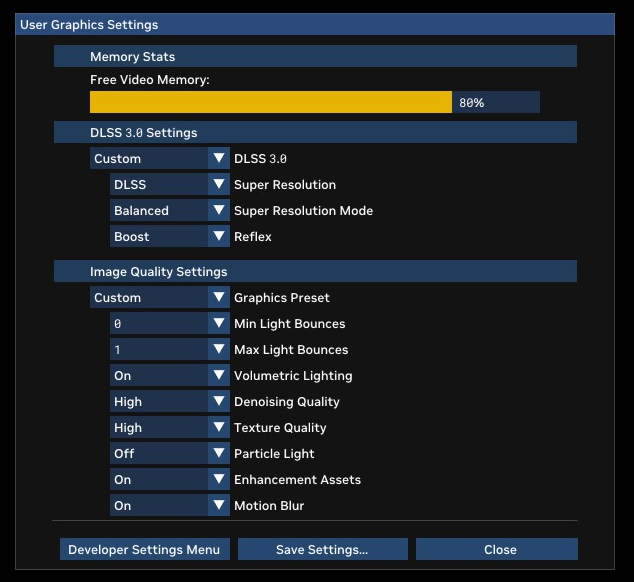Open the Graphics Preset dropdown
The height and width of the screenshot is (582, 634).
160,298
